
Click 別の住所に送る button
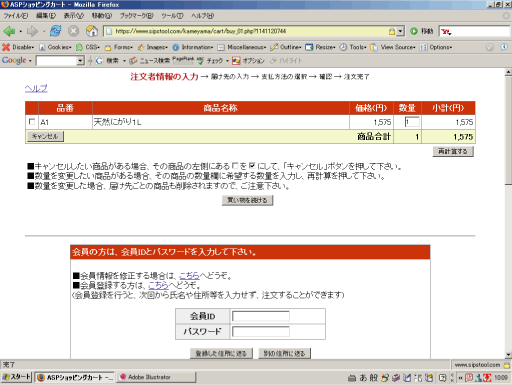(285, 353)
